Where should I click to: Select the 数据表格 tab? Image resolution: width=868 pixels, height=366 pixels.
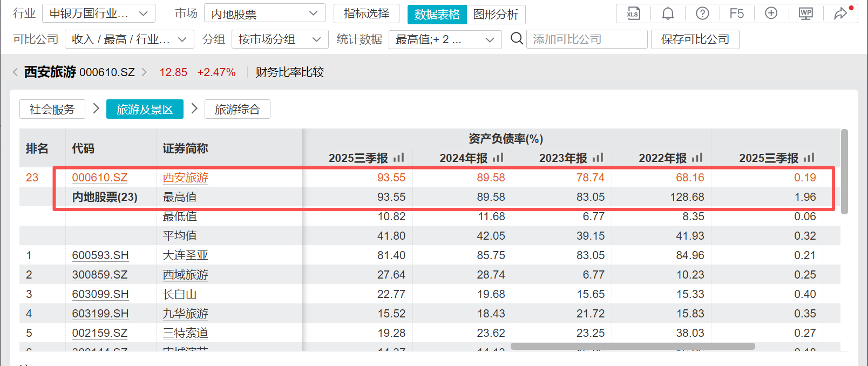(437, 15)
